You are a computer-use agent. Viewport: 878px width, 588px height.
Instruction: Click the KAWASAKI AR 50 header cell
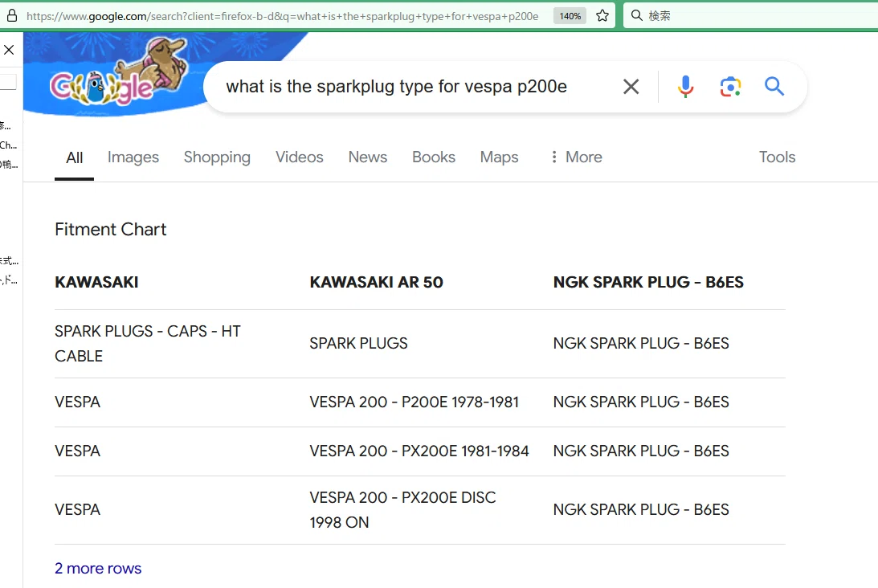pos(376,282)
